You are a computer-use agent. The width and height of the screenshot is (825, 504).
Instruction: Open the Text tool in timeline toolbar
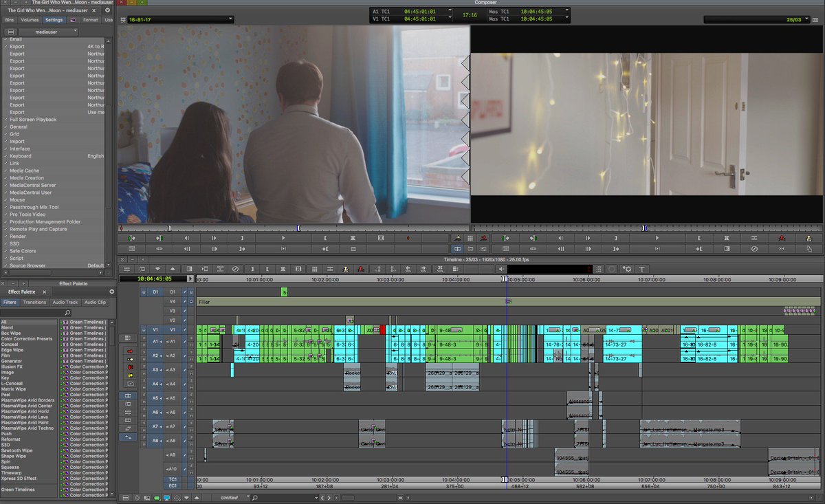tap(642, 269)
